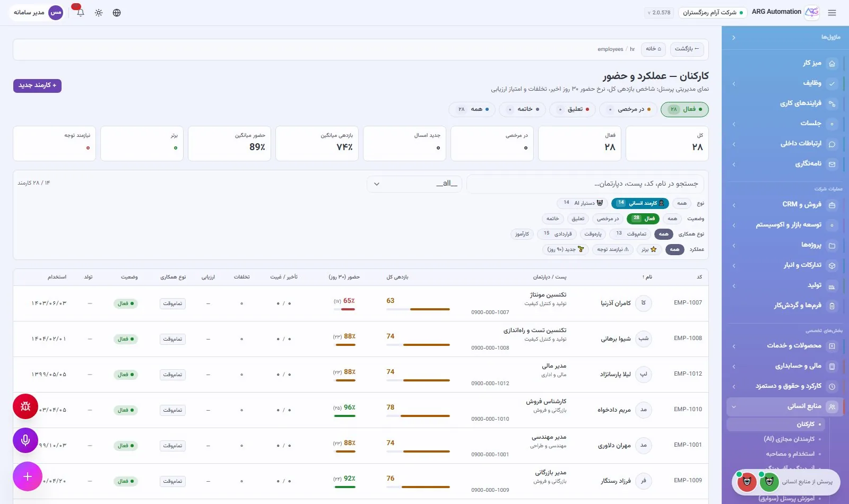849x504 pixels.
Task: Open the مدیر سامانه user profile
Action: (x=38, y=13)
